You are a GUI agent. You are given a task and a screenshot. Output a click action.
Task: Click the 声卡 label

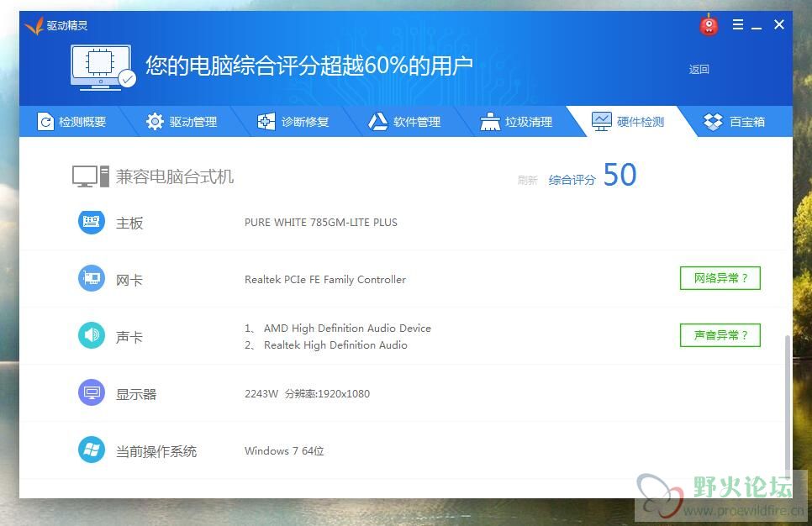129,337
